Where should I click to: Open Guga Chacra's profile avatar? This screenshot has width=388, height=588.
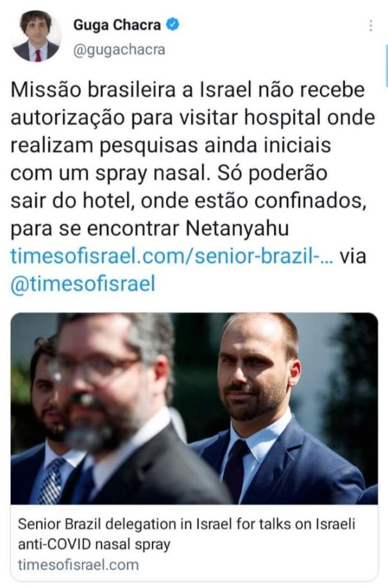coord(37,37)
